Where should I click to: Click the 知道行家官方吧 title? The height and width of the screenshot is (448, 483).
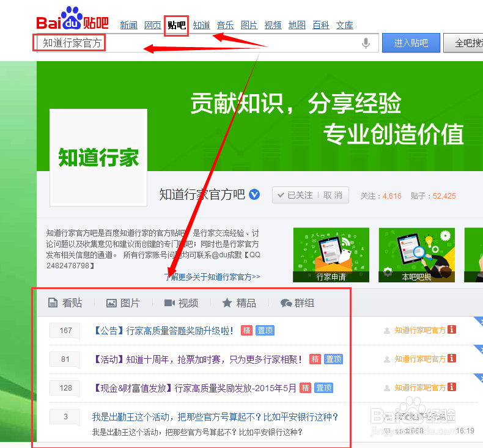pyautogui.click(x=202, y=194)
